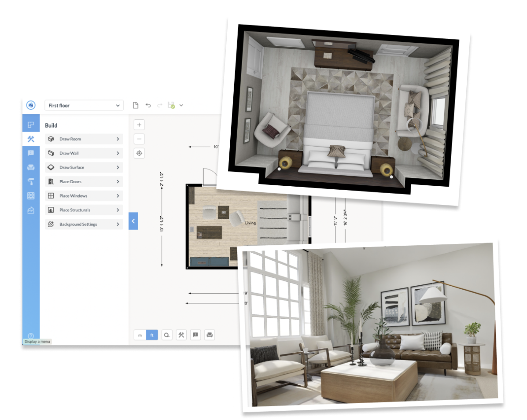Click the bottom notes icon

[x=195, y=335]
